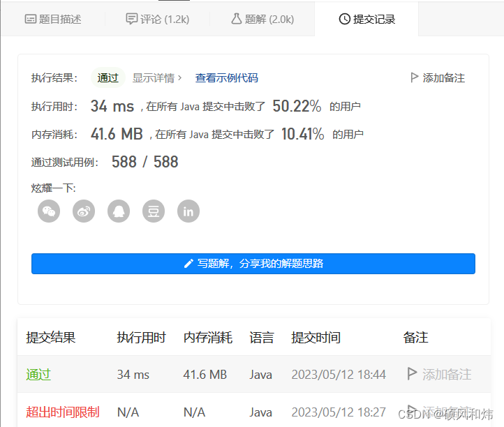Click the 内存消耗 column header
Screen dimensions: 504x427
pos(207,338)
